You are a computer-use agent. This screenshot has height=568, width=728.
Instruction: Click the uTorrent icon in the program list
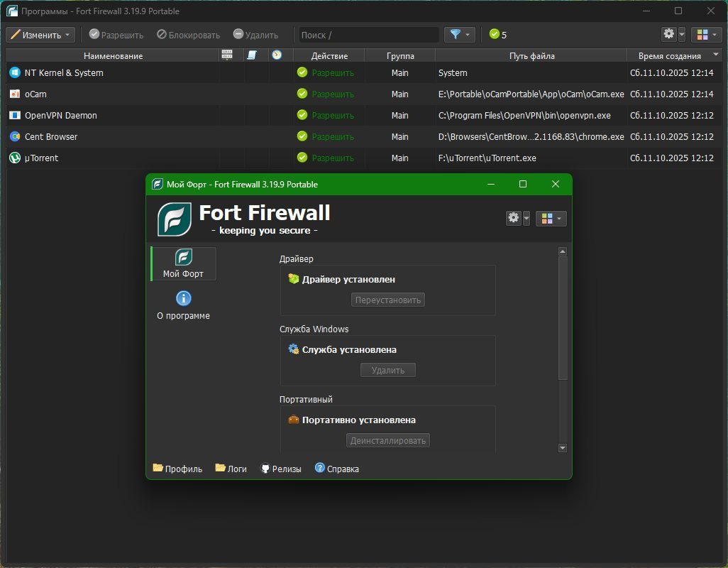click(x=15, y=158)
